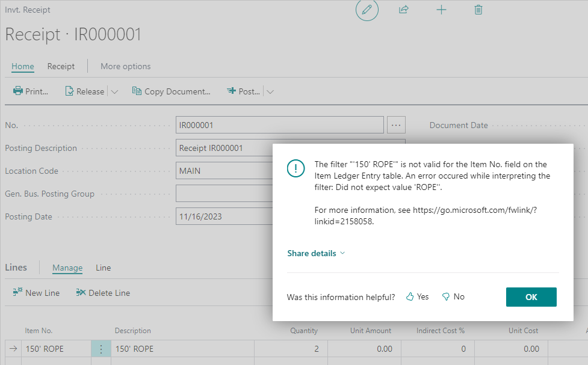Switch to the Home tab
588x365 pixels.
(22, 66)
